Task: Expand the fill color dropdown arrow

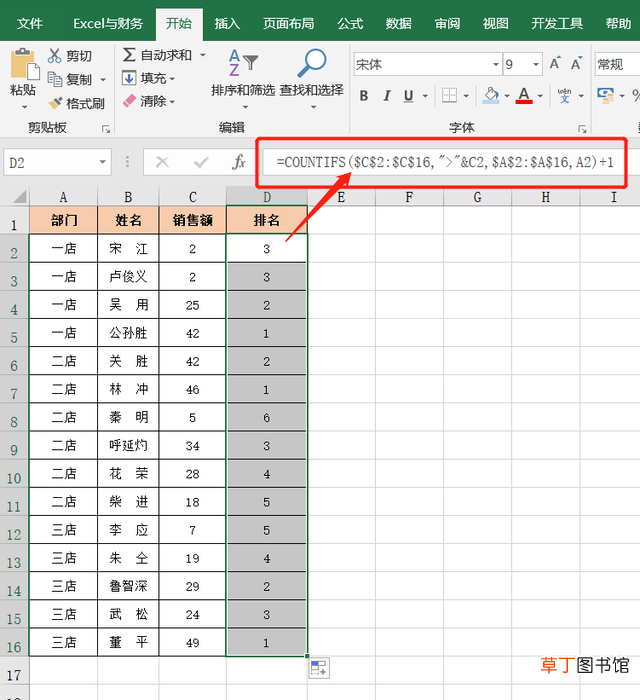Action: click(507, 96)
